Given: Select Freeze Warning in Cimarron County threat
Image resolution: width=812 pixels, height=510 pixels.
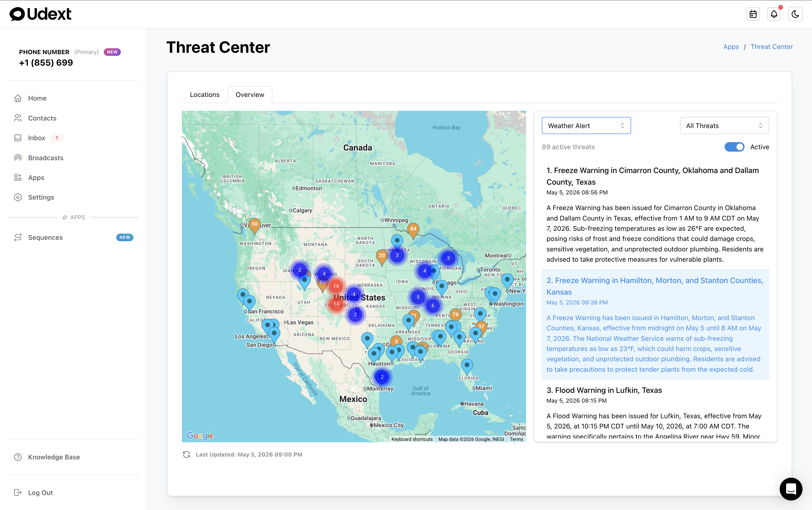Looking at the screenshot, I should (655, 215).
